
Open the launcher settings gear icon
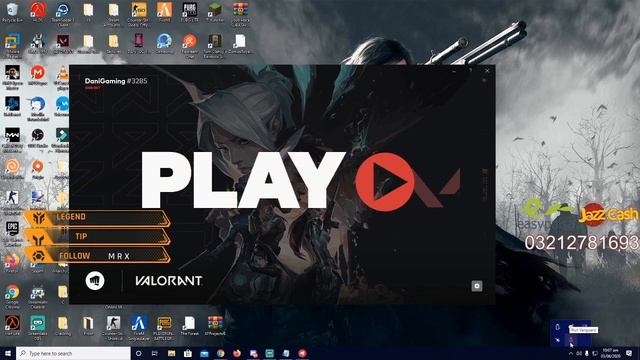(x=477, y=286)
